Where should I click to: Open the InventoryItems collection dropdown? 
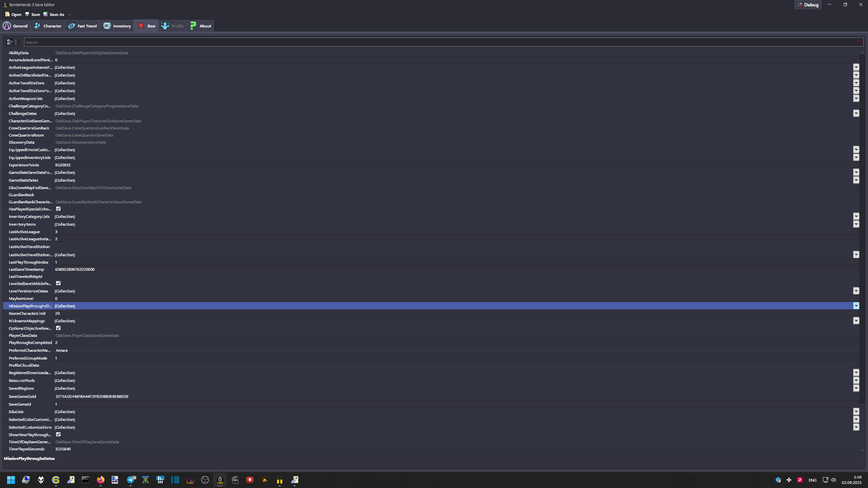coord(856,224)
